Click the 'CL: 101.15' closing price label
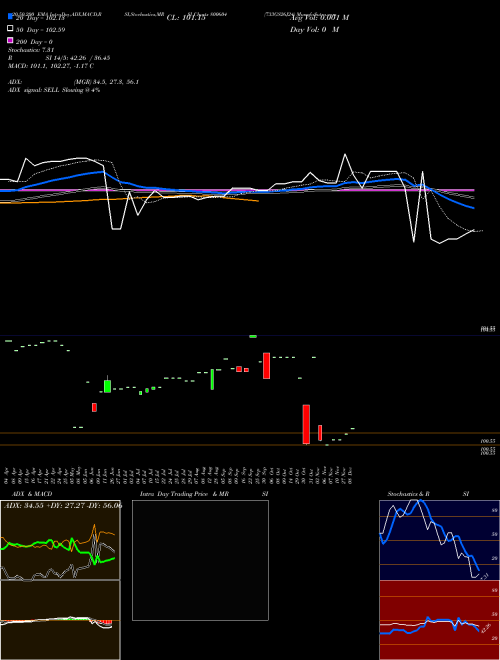Viewport: 500px width, 660px height. click(186, 18)
